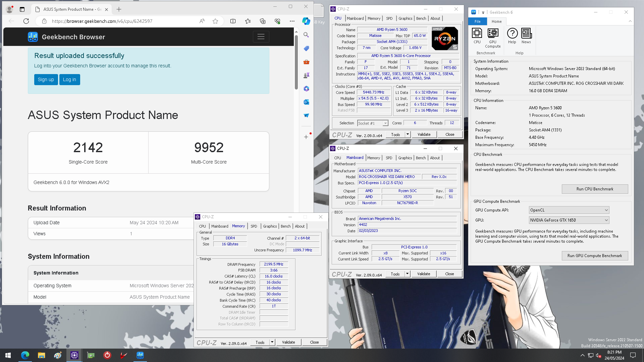Click the BIOS Version 4402 field

[407, 225]
